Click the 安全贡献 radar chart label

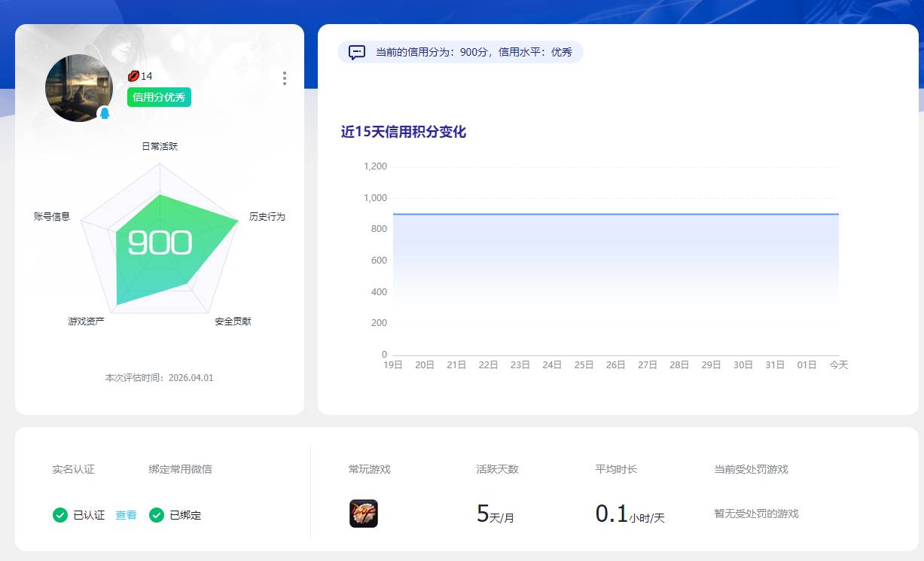click(x=231, y=321)
